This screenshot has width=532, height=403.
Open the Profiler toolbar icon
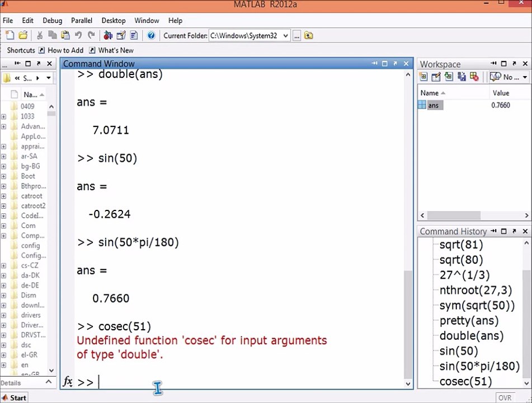click(x=134, y=35)
